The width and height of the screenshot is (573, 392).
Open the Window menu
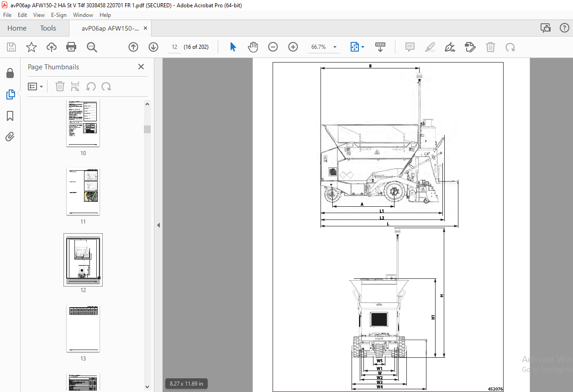click(83, 15)
